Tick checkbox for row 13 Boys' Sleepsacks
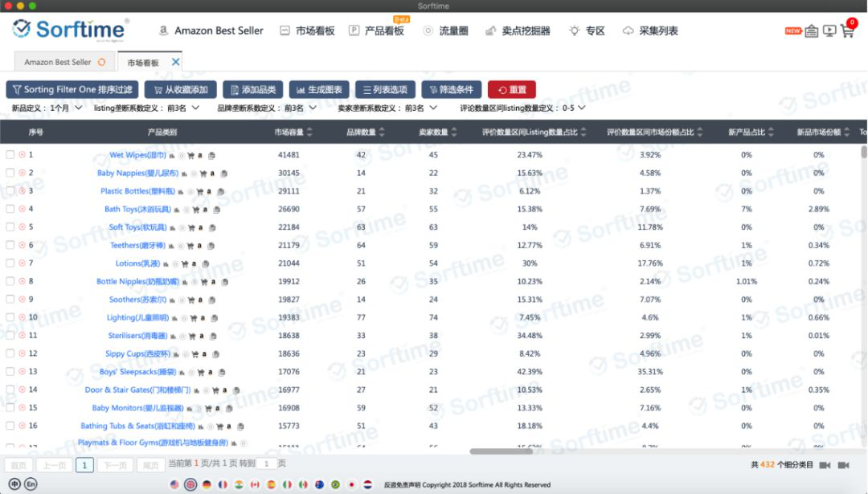Image resolution: width=868 pixels, height=494 pixels. coord(10,372)
